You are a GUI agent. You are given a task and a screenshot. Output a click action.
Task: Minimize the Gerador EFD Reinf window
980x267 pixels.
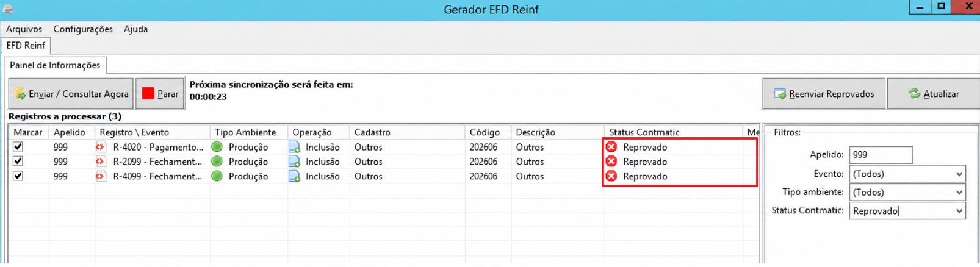(x=920, y=7)
